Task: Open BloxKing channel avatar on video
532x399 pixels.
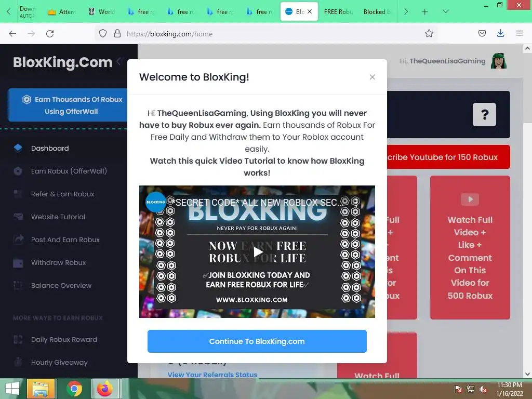Action: pyautogui.click(x=155, y=202)
